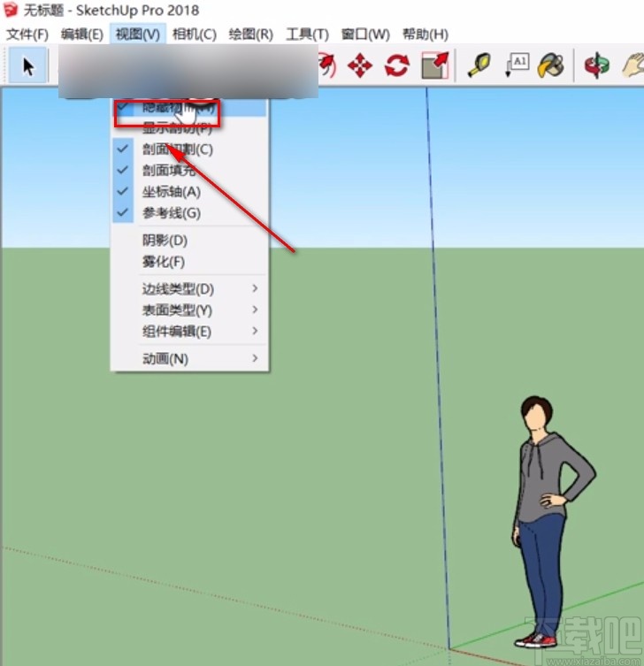The image size is (644, 666).
Task: Select the Pan hand tool
Action: pyautogui.click(x=633, y=65)
